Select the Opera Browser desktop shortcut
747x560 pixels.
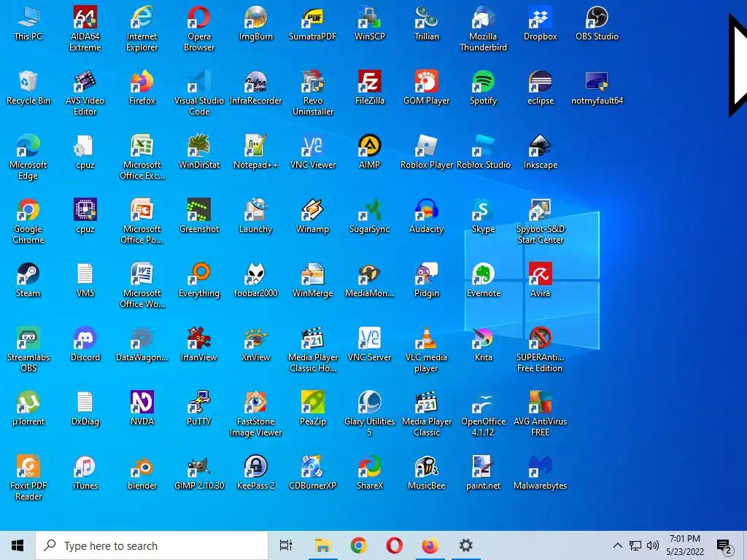[x=198, y=28]
